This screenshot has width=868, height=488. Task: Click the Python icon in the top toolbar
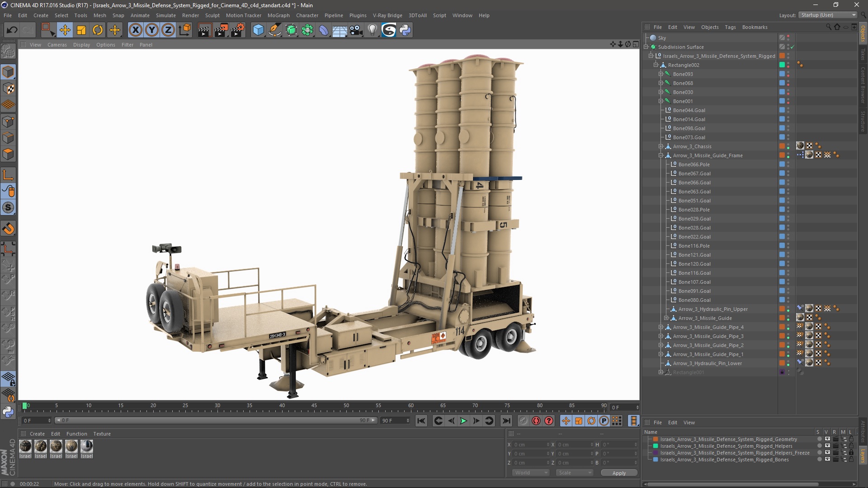point(405,30)
